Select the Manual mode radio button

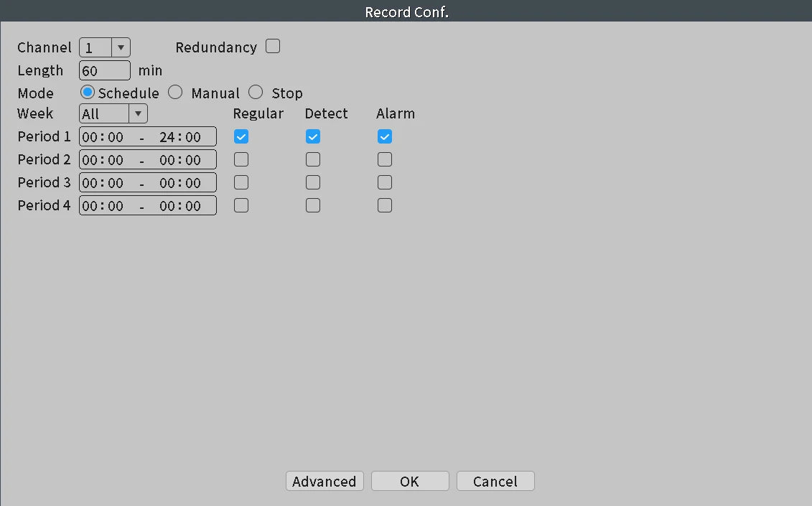[x=175, y=92]
